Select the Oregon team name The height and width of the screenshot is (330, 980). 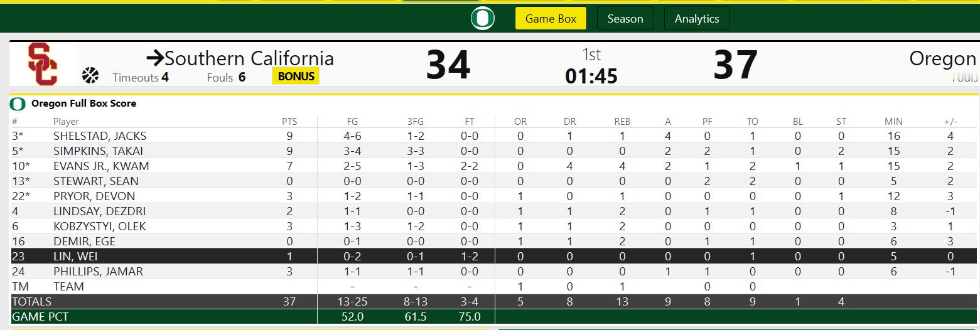[942, 59]
